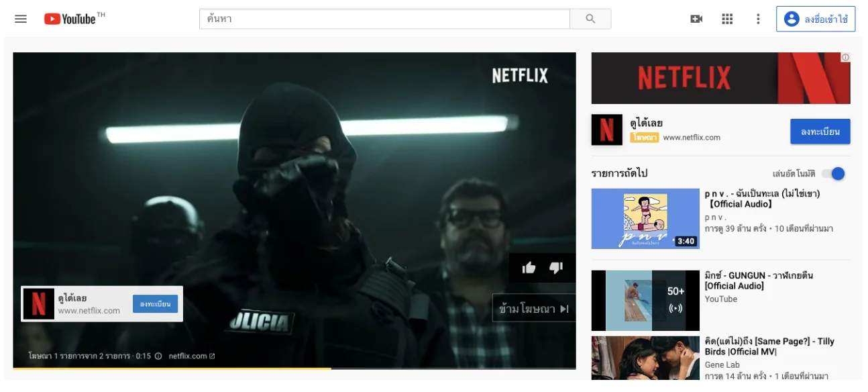
Task: Open the YouTube apps grid
Action: point(727,19)
